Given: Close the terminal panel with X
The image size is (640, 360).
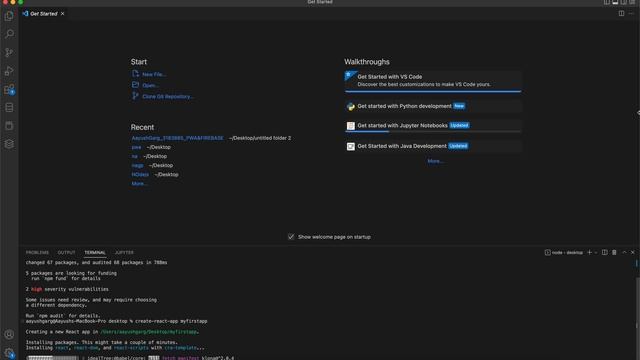Looking at the screenshot, I should (633, 253).
